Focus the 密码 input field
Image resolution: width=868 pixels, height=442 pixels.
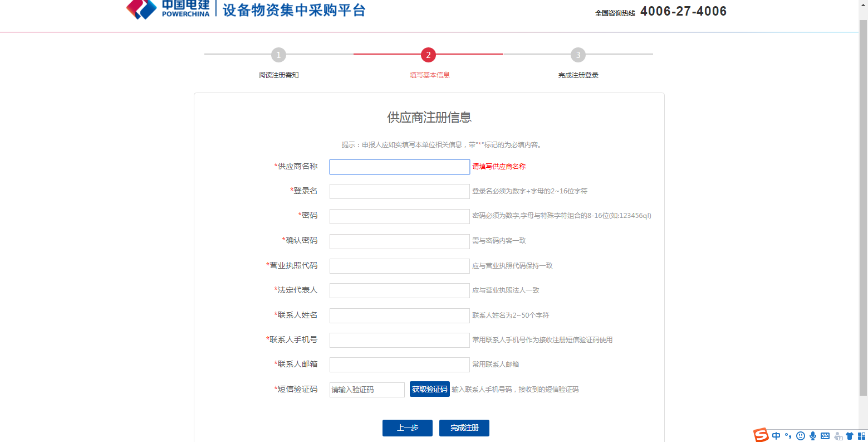pos(400,216)
